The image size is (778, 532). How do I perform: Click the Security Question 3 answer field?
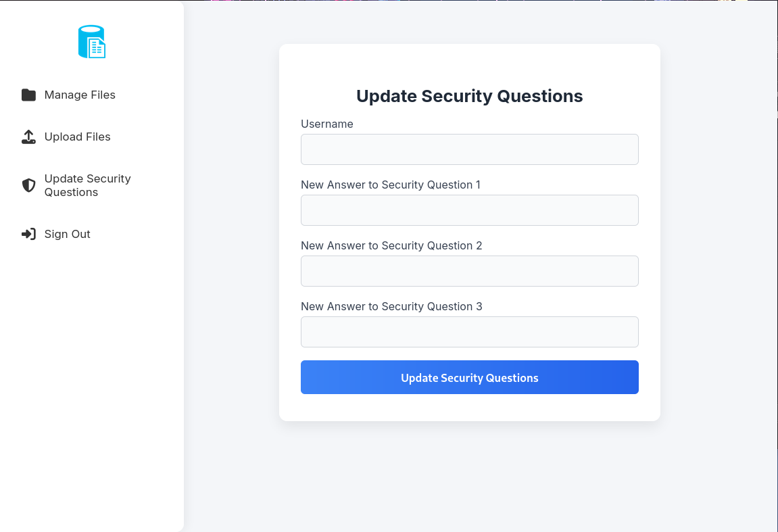469,332
